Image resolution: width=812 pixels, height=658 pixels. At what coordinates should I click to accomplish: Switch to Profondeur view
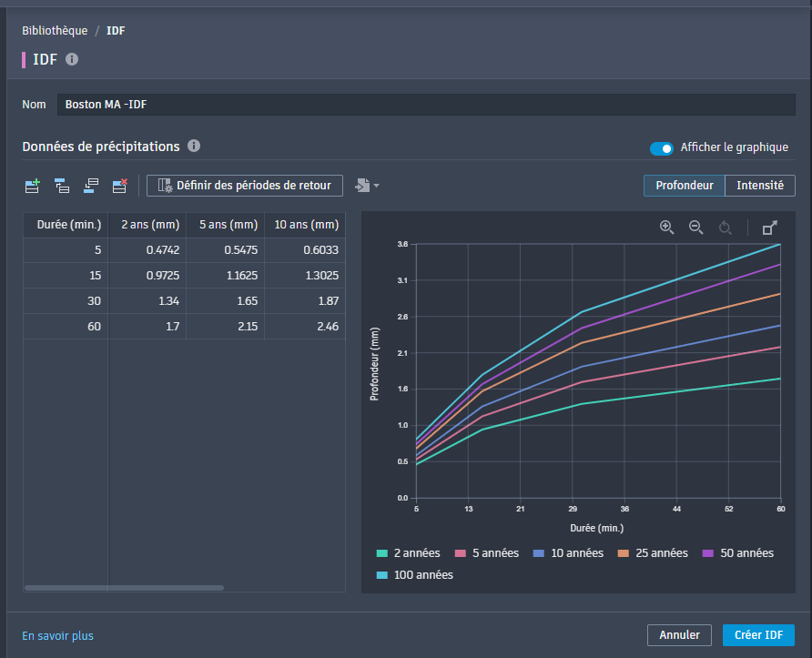coord(684,186)
